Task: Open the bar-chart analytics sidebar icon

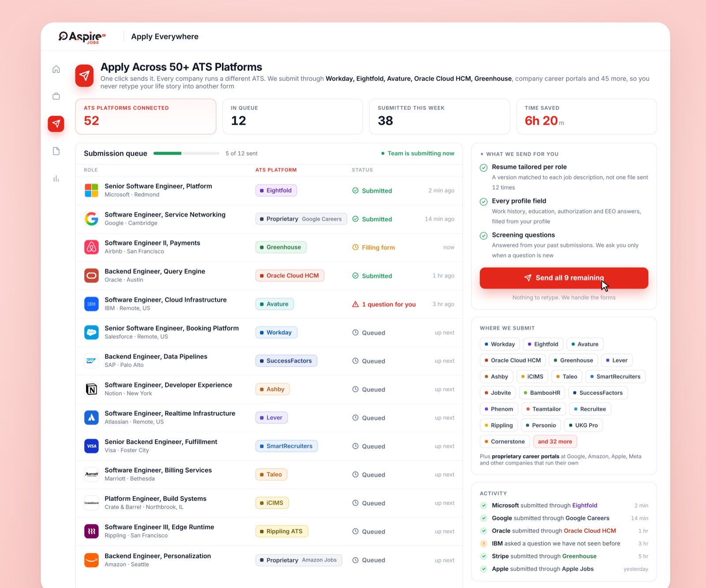Action: click(x=56, y=179)
